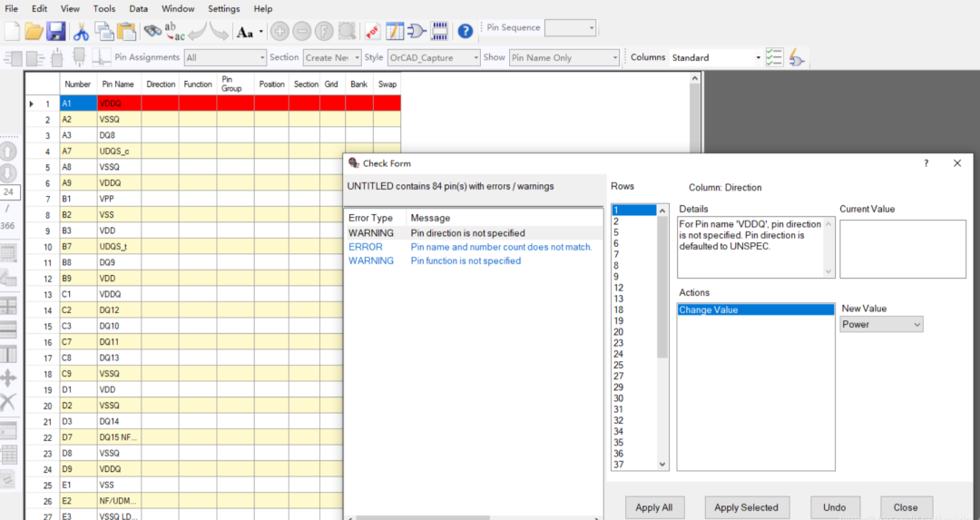
Task: Click the Current Value field
Action: click(903, 249)
